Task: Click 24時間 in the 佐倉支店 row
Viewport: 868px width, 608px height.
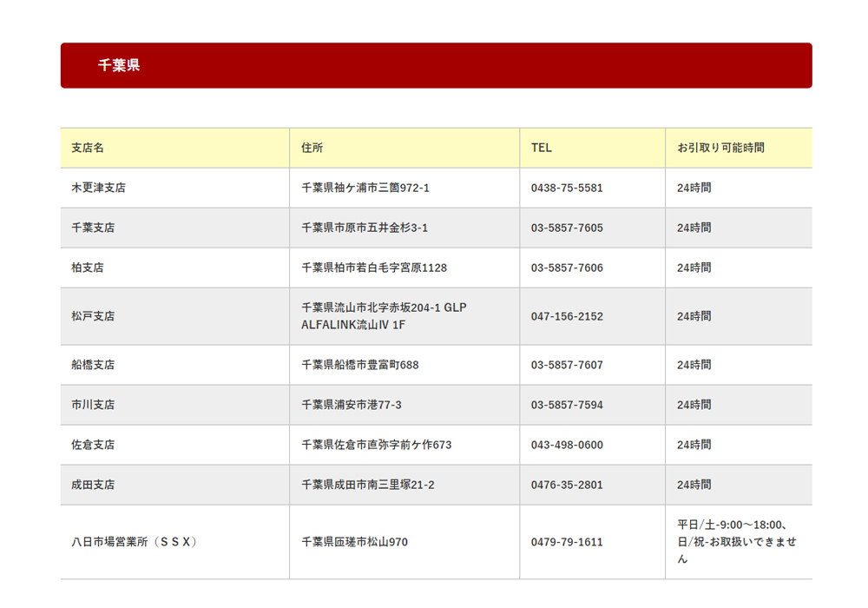Action: pos(694,445)
